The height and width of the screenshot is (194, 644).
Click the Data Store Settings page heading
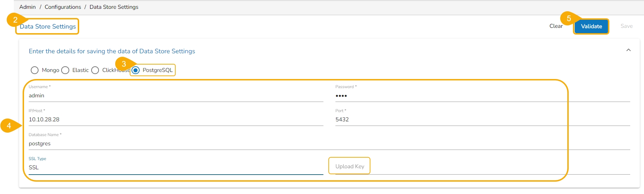[48, 26]
